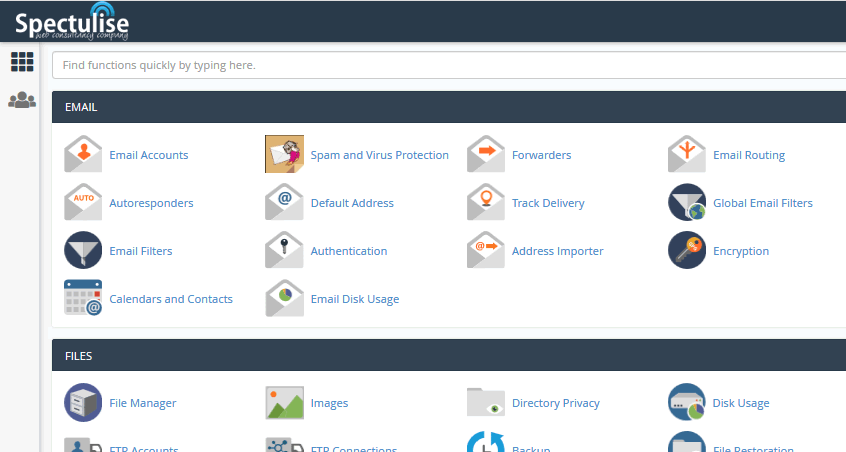Open the Autoresponders link
Screen dimensions: 846x452
point(151,203)
